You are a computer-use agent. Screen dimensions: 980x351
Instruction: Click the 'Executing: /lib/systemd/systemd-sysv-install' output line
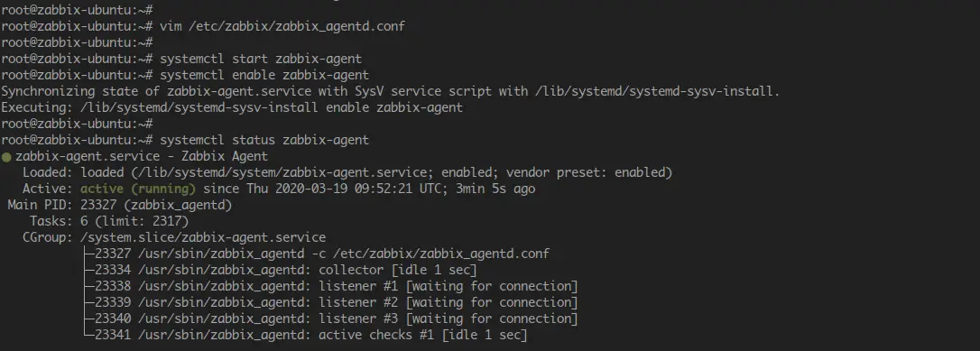(232, 107)
